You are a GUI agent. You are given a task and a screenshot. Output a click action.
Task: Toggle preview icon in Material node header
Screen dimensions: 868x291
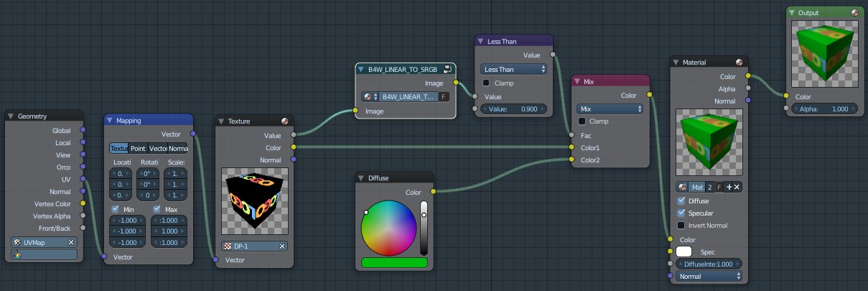(x=740, y=63)
